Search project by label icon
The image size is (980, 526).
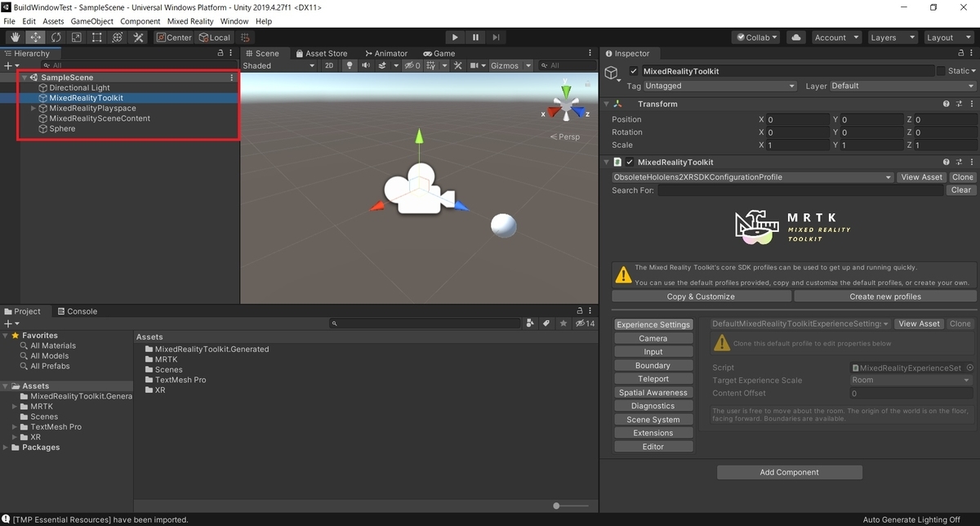pos(546,323)
